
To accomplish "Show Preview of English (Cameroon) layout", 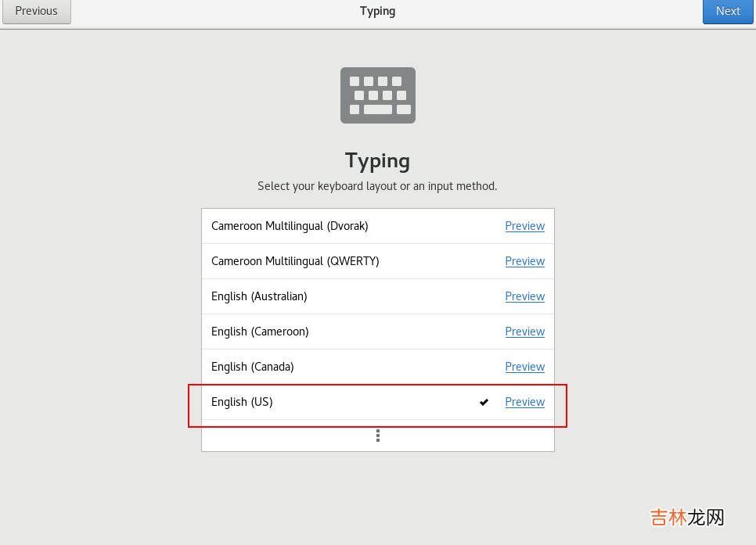I will [524, 332].
